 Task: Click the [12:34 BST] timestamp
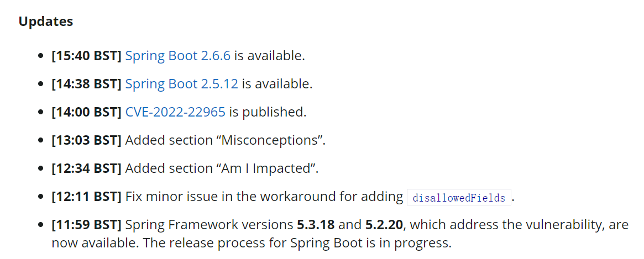pos(86,168)
